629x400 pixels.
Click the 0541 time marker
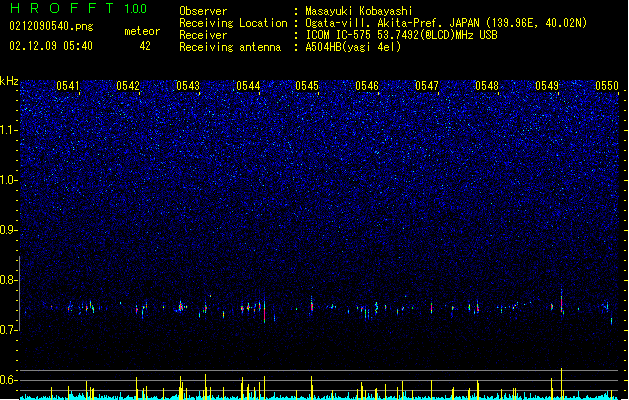(x=68, y=86)
